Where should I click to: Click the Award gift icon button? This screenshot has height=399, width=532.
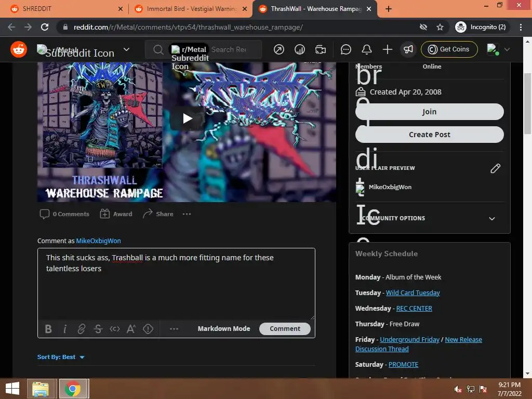click(x=116, y=214)
